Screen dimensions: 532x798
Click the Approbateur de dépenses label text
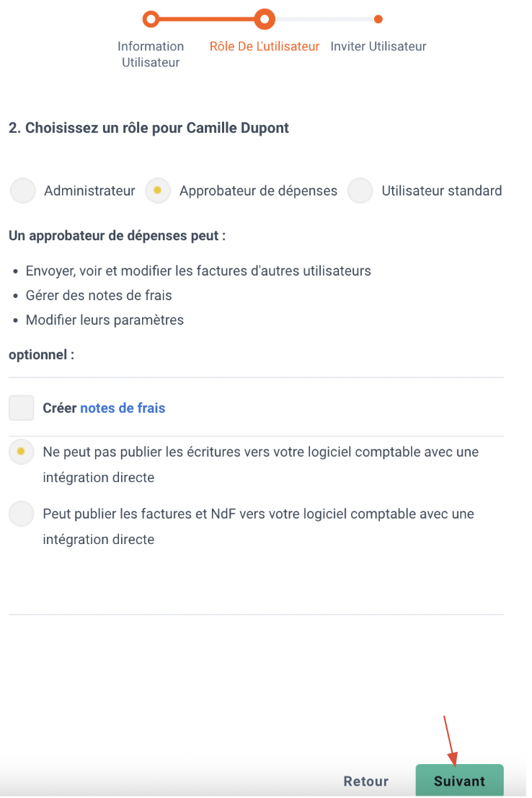click(x=258, y=191)
